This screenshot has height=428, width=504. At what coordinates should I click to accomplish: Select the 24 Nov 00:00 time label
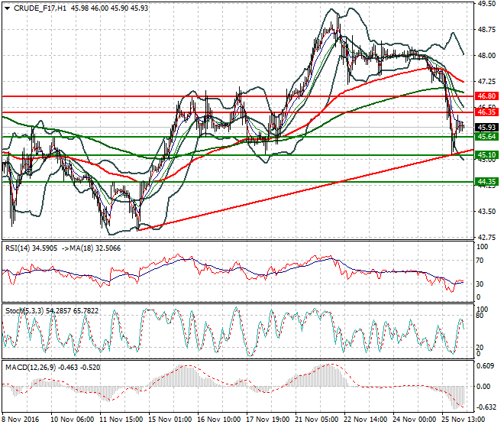click(415, 420)
